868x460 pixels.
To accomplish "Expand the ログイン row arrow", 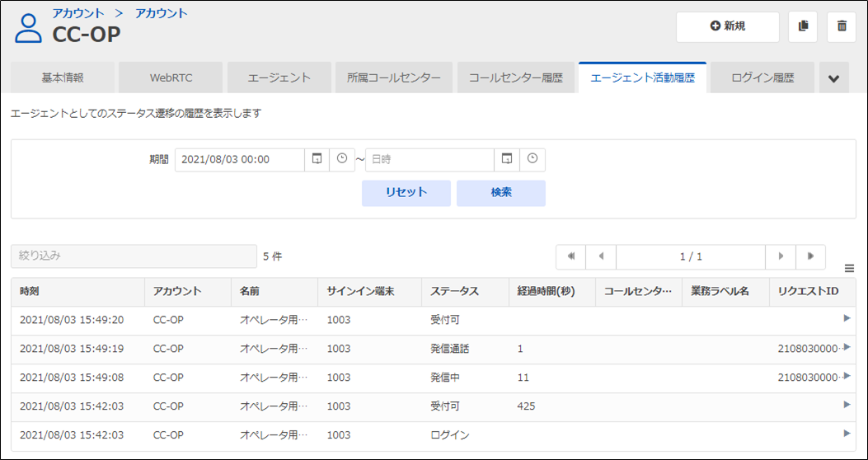I will 847,434.
